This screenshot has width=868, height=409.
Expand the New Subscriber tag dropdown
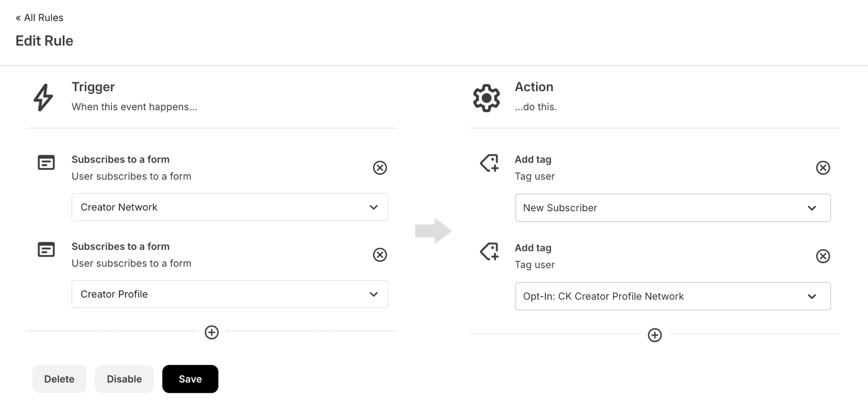(673, 208)
